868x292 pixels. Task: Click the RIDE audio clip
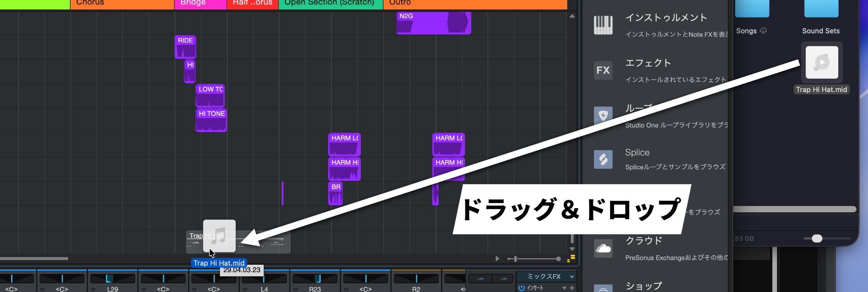tap(185, 47)
